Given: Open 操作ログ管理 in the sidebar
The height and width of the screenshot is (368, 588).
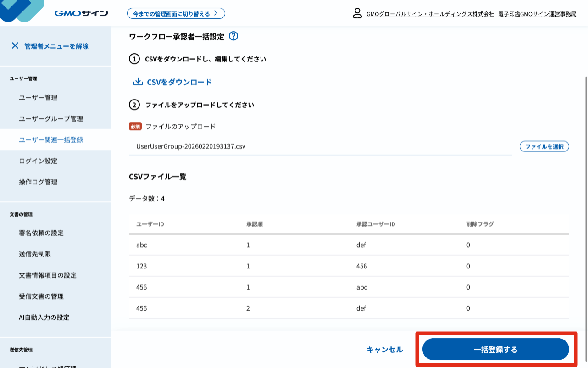Looking at the screenshot, I should point(38,182).
